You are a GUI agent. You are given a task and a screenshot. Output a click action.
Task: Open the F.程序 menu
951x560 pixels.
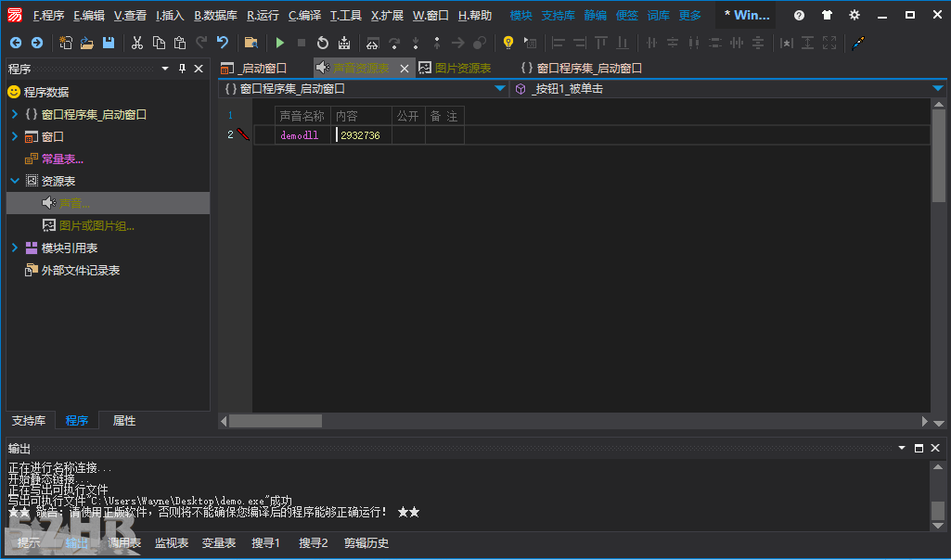click(x=48, y=15)
